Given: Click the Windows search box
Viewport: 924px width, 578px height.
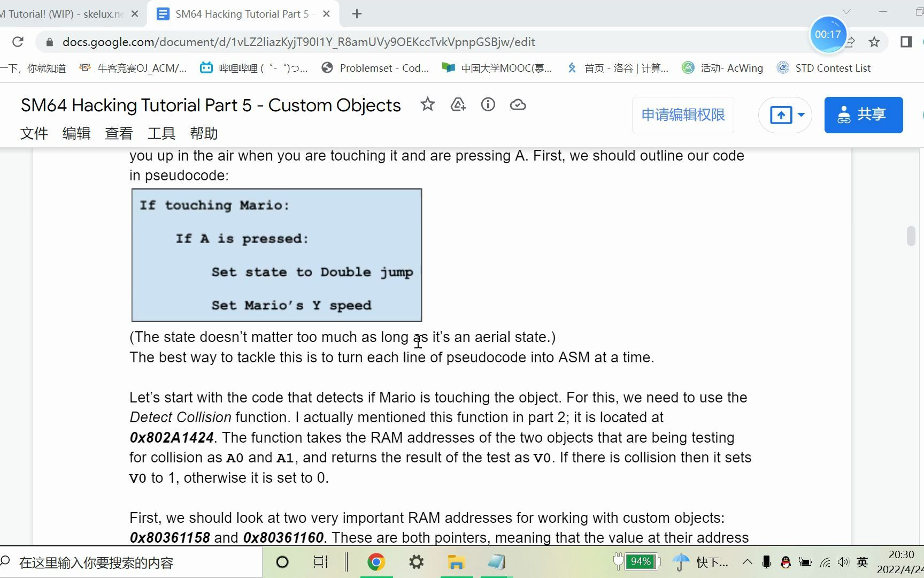Looking at the screenshot, I should click(131, 562).
